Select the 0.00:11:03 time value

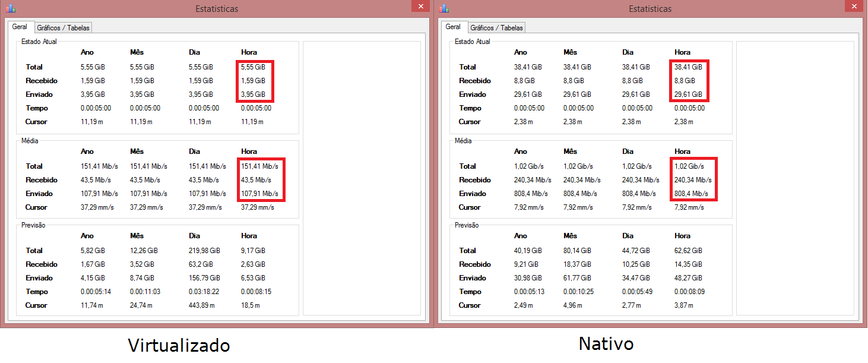coord(145,292)
